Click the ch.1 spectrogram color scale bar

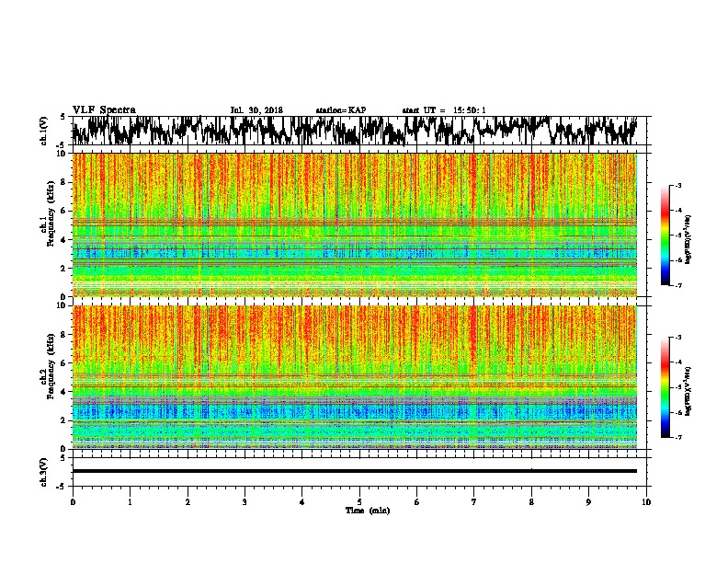click(665, 236)
